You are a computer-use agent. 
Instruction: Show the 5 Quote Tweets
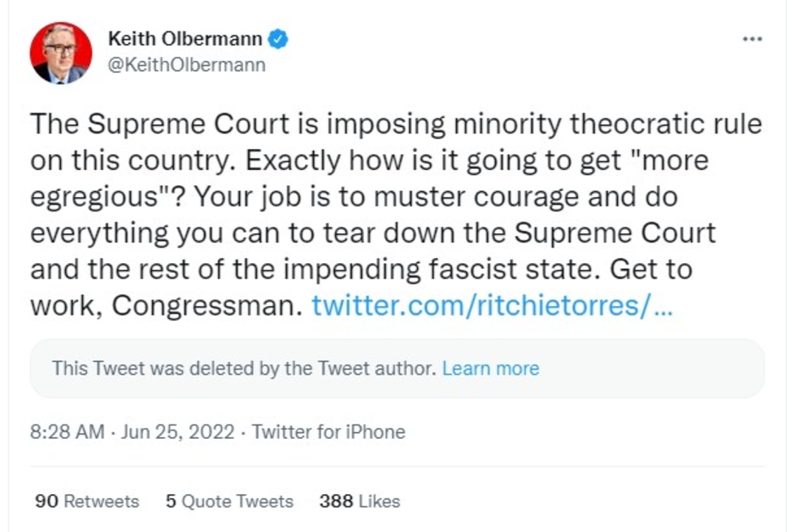(229, 501)
